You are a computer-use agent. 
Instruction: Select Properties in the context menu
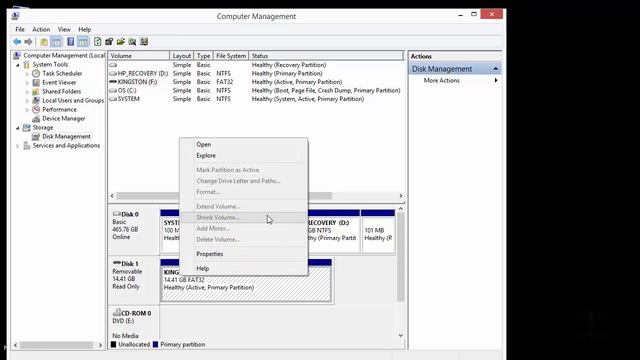click(244, 254)
